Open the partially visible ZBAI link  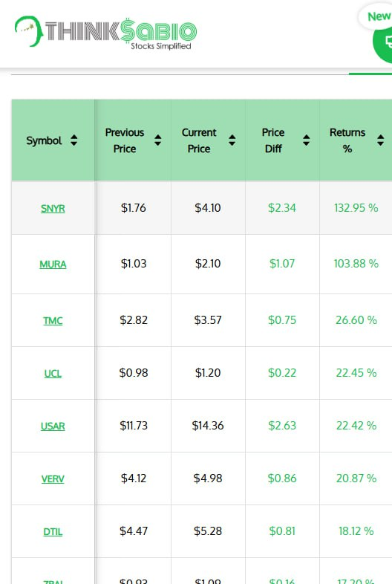tap(53, 581)
